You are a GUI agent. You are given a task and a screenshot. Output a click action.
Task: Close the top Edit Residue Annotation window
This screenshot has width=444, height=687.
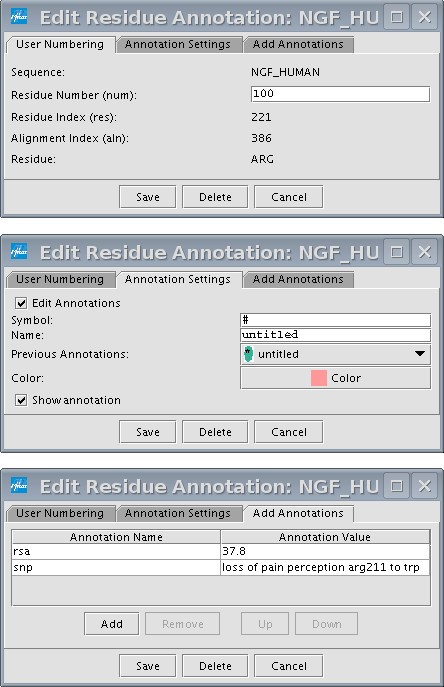424,17
